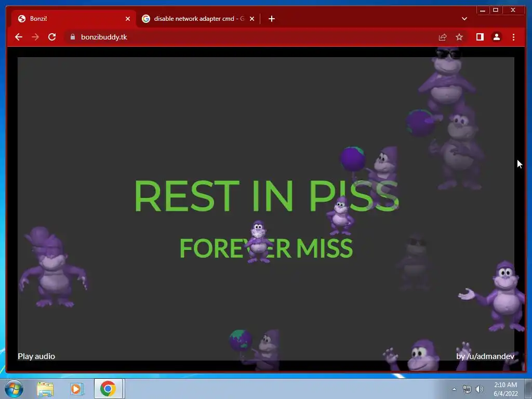This screenshot has width=532, height=399.
Task: Expand the tab search dropdown chevron
Action: pyautogui.click(x=464, y=19)
